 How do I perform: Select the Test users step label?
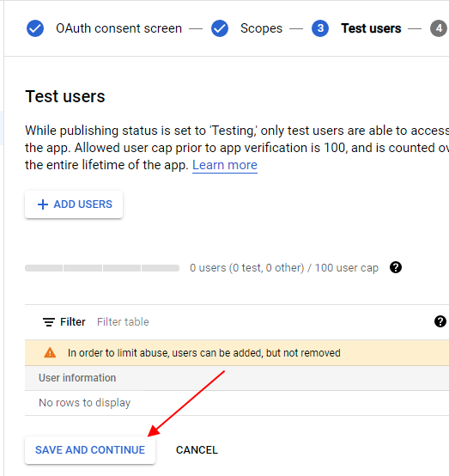pyautogui.click(x=371, y=28)
